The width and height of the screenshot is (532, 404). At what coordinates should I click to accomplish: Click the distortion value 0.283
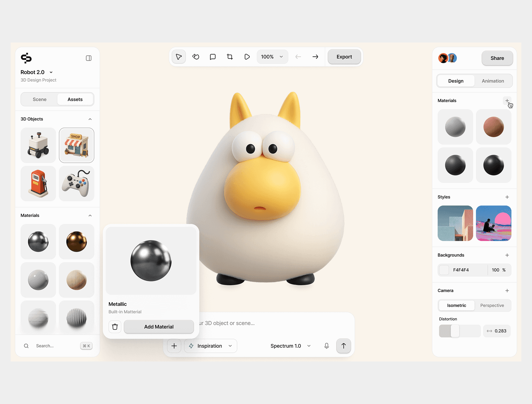point(500,331)
